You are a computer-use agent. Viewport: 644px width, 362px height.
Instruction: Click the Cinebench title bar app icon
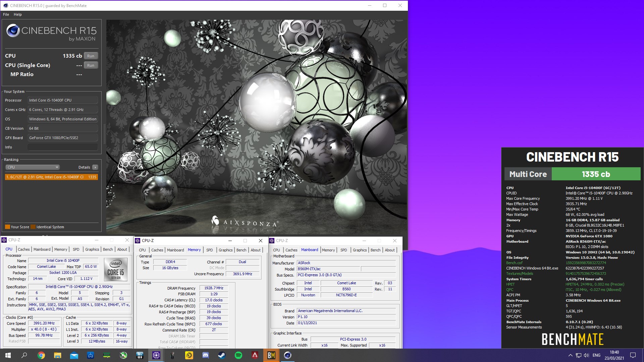(x=5, y=5)
